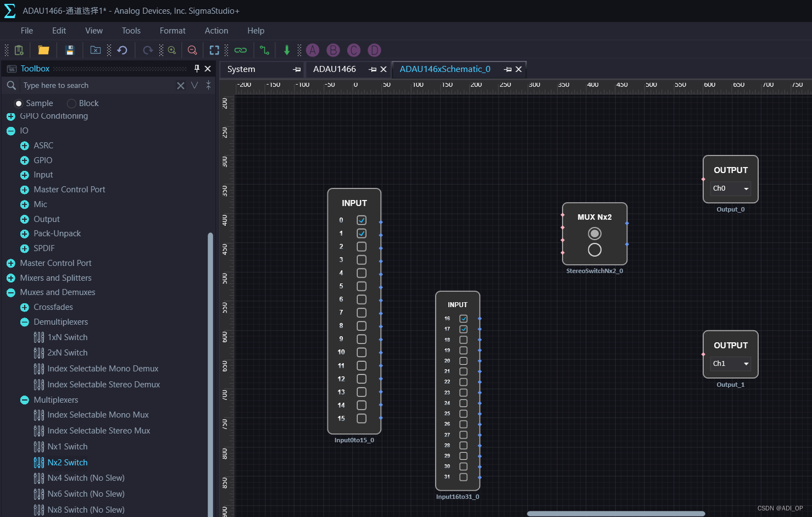
Task: Select 1xN Switch in toolbox
Action: click(68, 337)
